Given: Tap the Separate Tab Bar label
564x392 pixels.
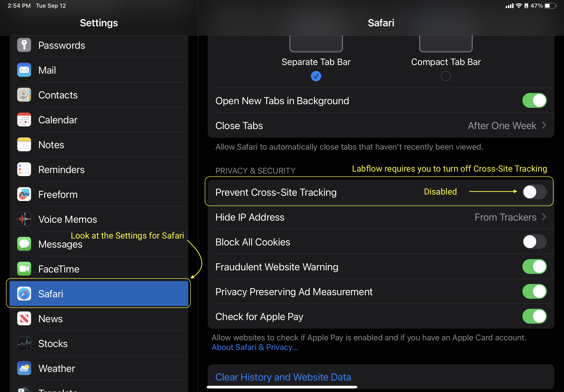Looking at the screenshot, I should click(x=316, y=62).
